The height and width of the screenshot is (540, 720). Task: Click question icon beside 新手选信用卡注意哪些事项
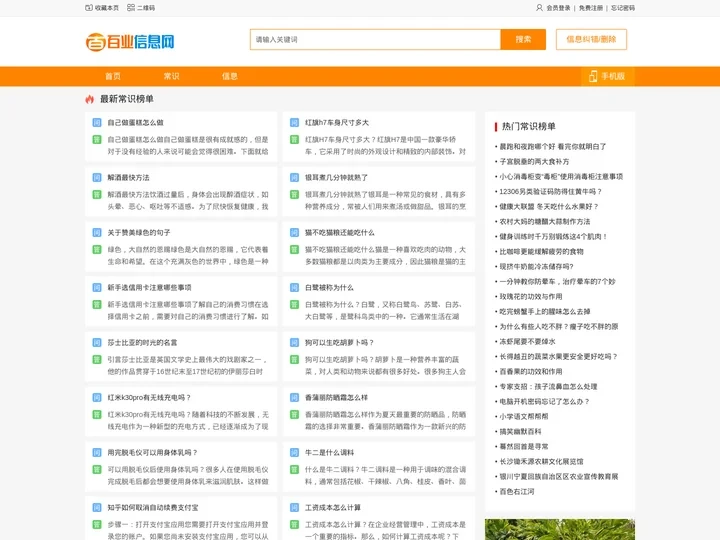point(97,287)
